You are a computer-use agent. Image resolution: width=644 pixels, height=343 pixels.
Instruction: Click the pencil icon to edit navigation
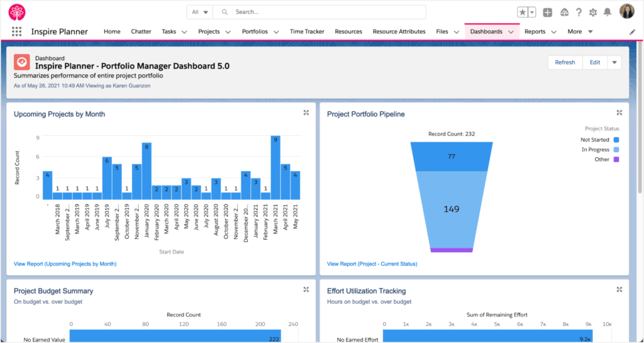coord(633,31)
